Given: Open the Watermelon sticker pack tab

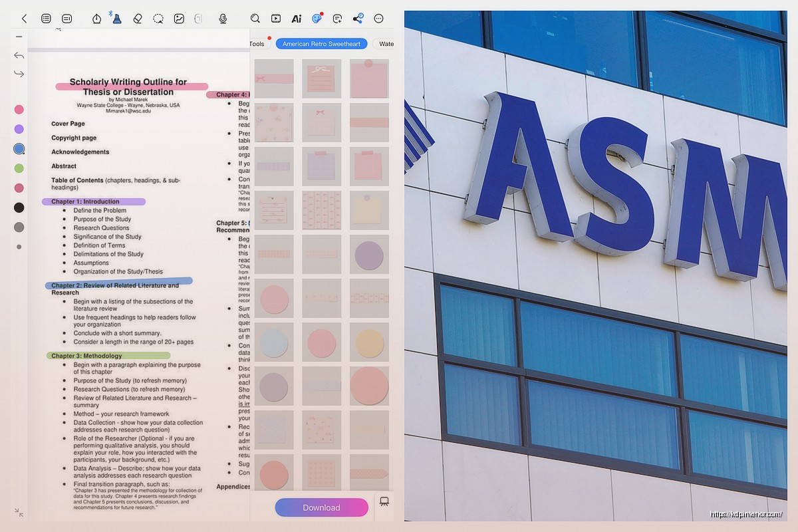Looking at the screenshot, I should [386, 43].
